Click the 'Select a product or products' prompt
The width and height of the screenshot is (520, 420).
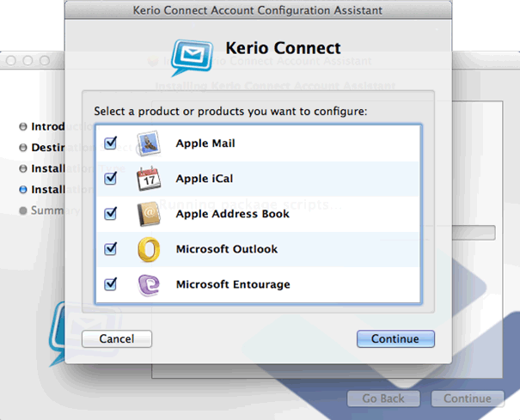(230, 112)
